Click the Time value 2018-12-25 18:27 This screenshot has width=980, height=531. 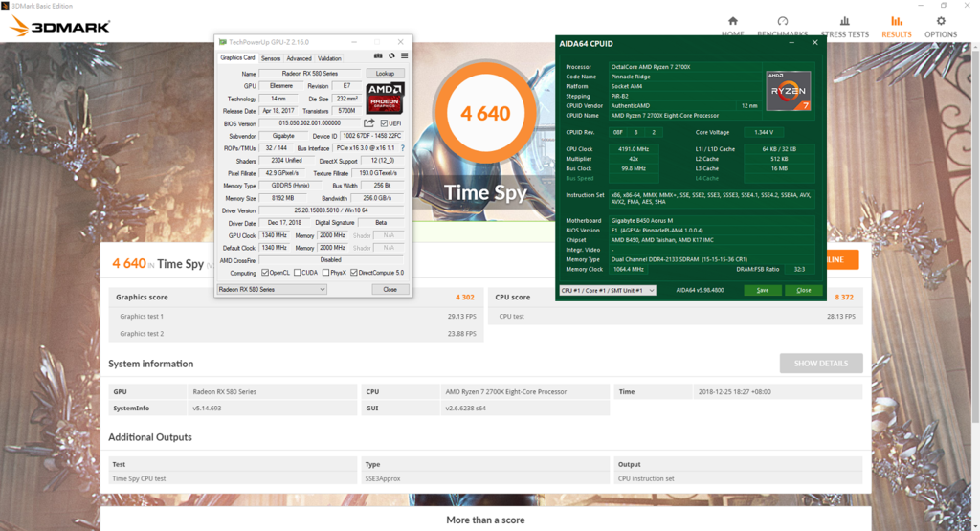tap(734, 391)
